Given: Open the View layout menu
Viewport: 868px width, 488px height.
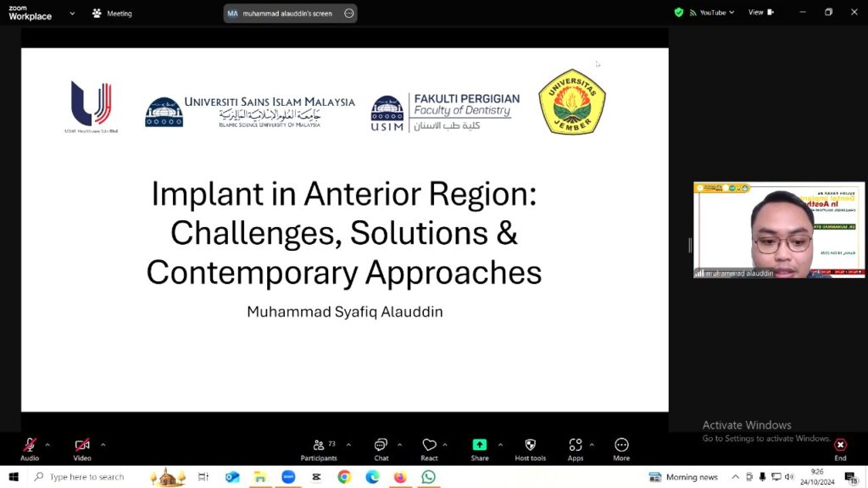Looking at the screenshot, I should 761,12.
